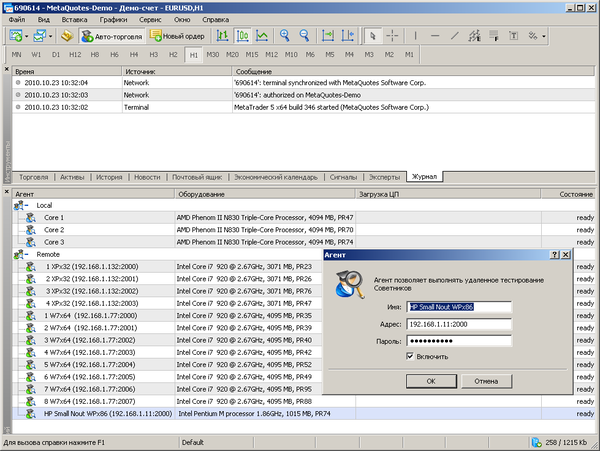
Task: Close the agents panel
Action: click(7, 191)
